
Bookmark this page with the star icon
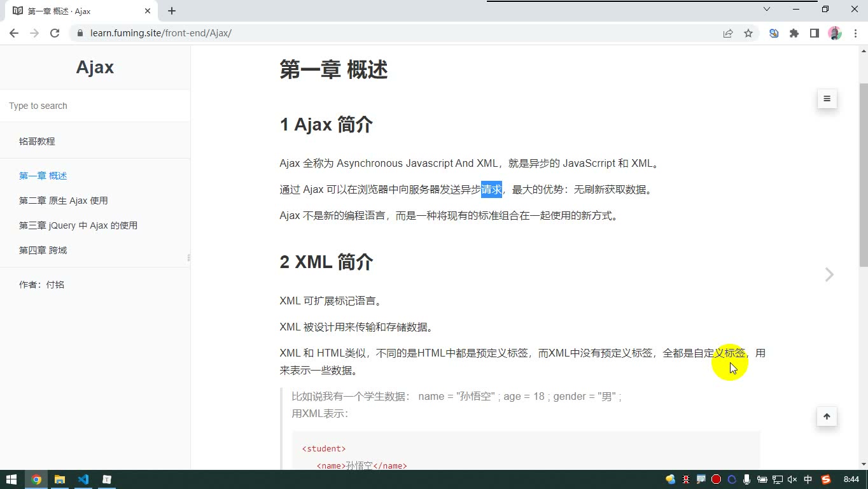[x=748, y=33]
